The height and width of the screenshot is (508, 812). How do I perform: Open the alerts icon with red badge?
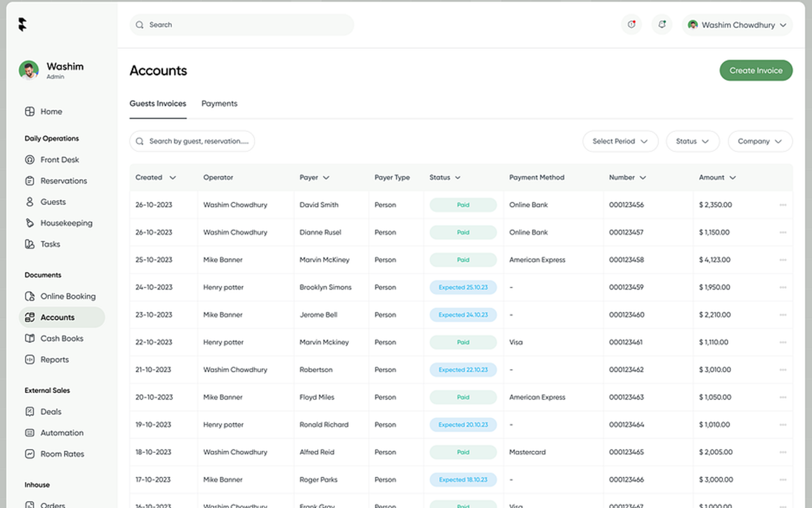[631, 24]
